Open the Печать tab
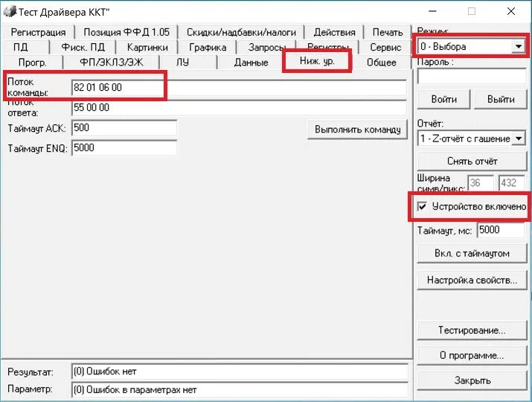Screen dimensions: 532x402 tap(388, 32)
